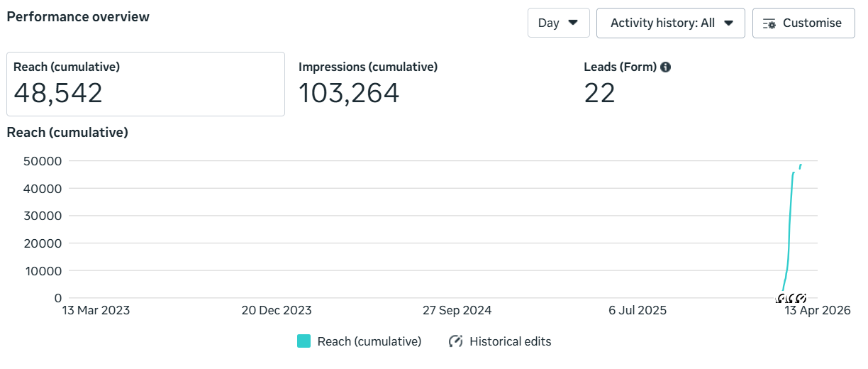Click the Historical edits legend label
The width and height of the screenshot is (868, 369).
click(511, 341)
